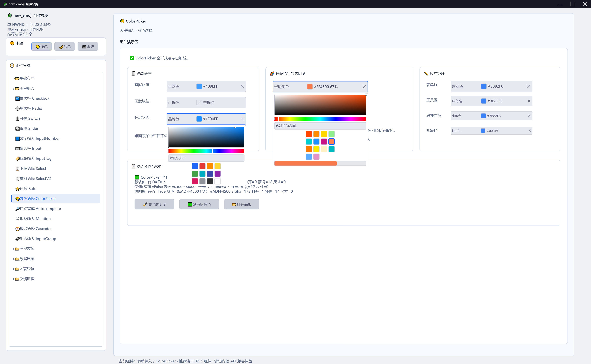
Task: Open 开关 Switch component page
Action: (56, 119)
